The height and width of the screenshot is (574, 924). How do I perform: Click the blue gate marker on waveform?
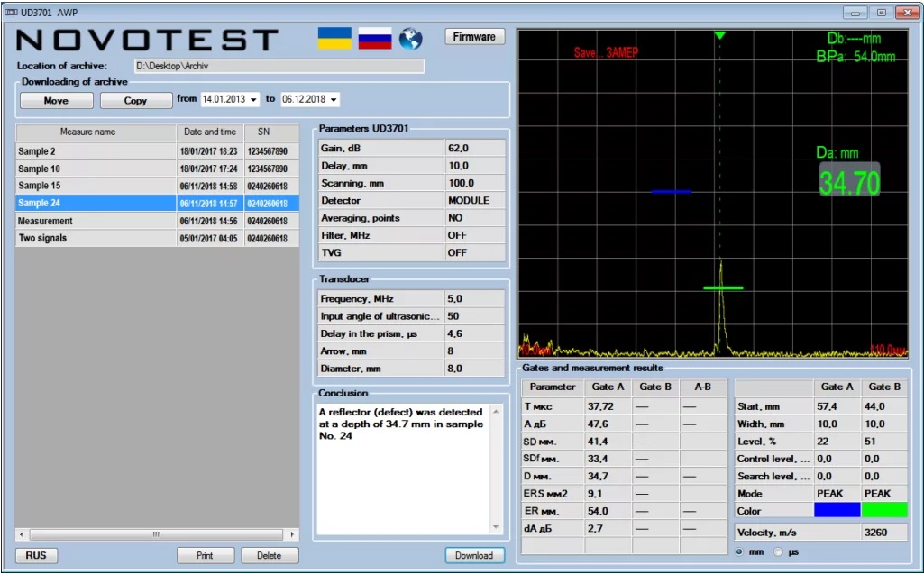coord(672,192)
